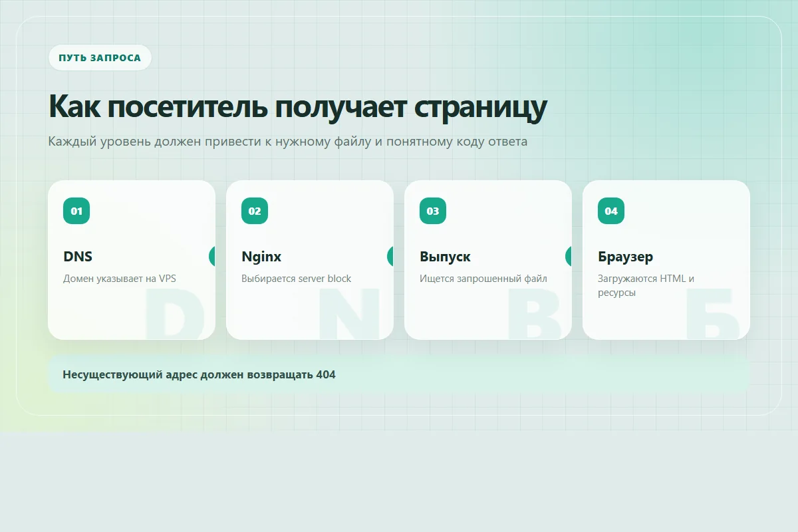The width and height of the screenshot is (798, 532).
Task: Select the Выпуск card title
Action: pos(445,257)
